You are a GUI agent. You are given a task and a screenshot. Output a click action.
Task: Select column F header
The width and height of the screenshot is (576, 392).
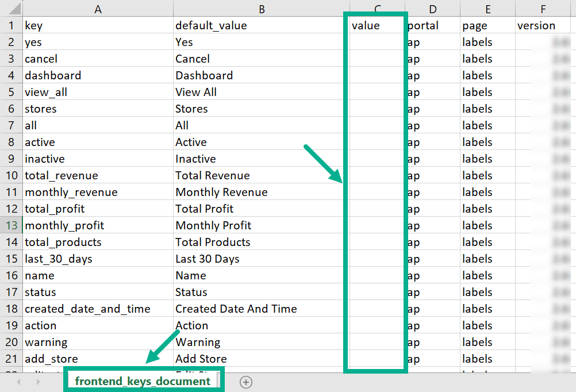pyautogui.click(x=544, y=9)
